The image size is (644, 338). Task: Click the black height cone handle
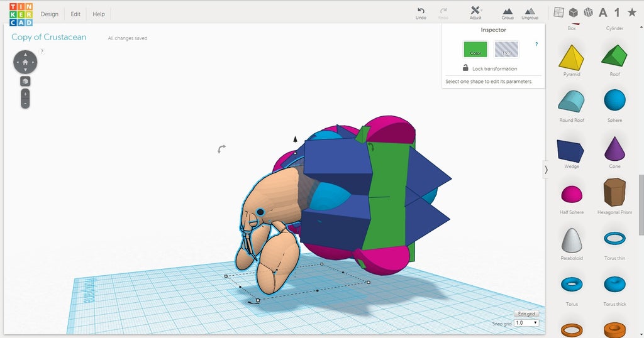295,139
